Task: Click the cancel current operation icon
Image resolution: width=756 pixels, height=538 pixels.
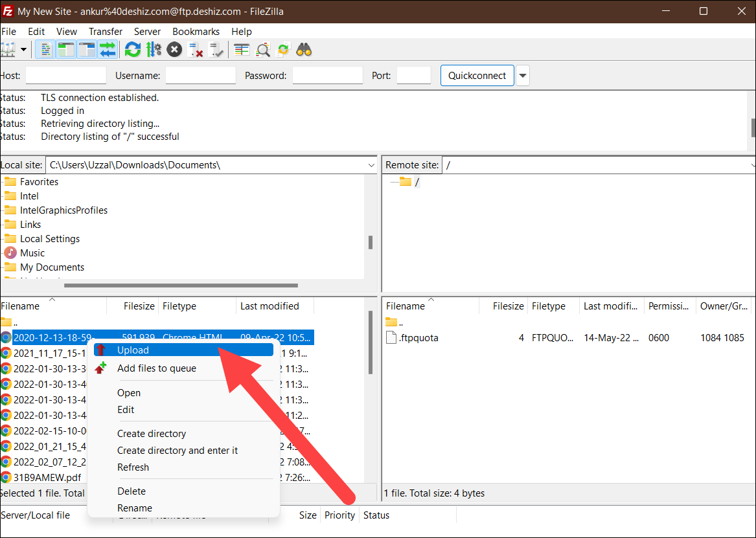Action: (x=174, y=50)
